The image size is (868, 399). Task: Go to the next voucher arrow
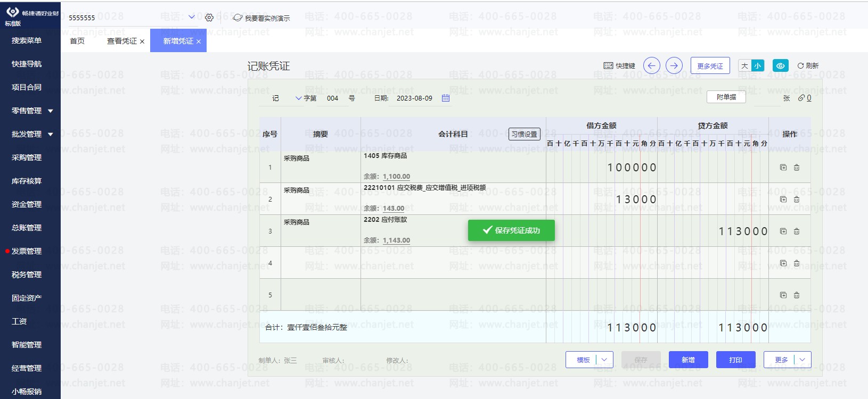(x=674, y=65)
